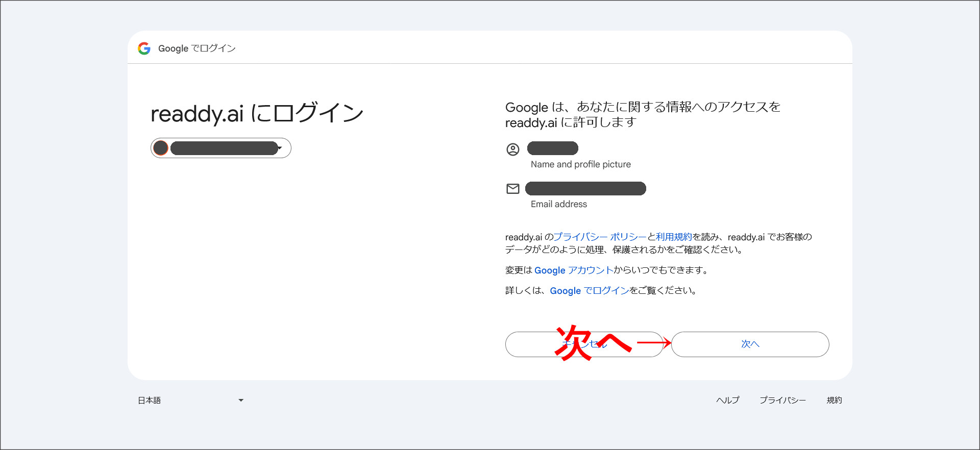The width and height of the screenshot is (980, 450).
Task: Click the account avatar in the account chip
Action: tap(161, 148)
